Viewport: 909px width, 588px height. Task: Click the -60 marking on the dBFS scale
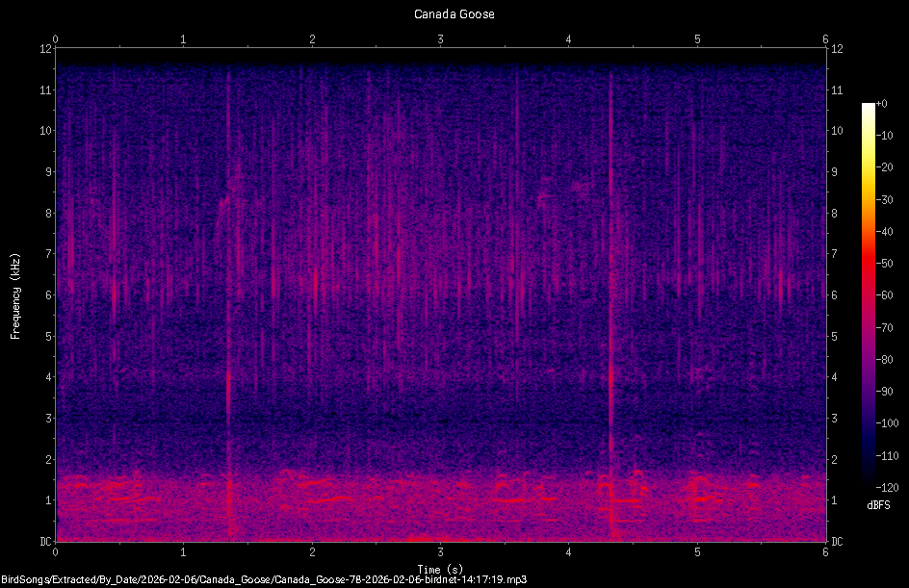click(883, 296)
